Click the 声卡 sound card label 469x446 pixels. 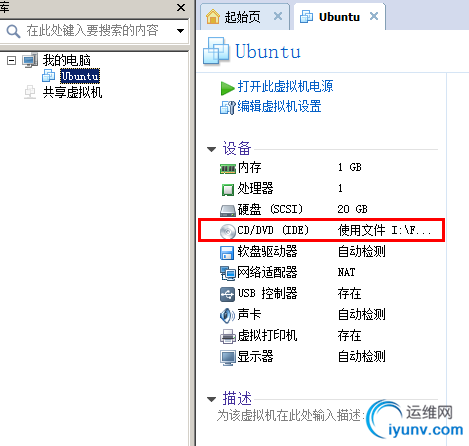click(249, 314)
